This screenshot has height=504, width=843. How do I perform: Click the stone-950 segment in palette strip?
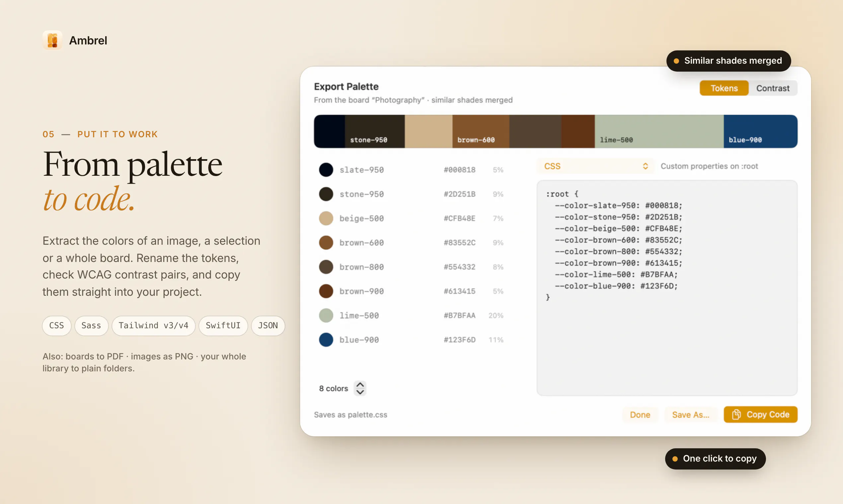click(x=375, y=131)
